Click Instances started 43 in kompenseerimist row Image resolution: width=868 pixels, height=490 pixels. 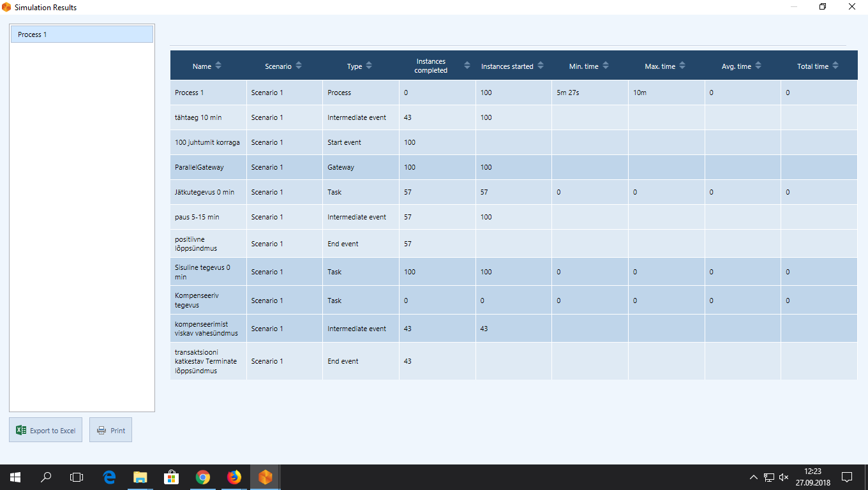point(484,329)
